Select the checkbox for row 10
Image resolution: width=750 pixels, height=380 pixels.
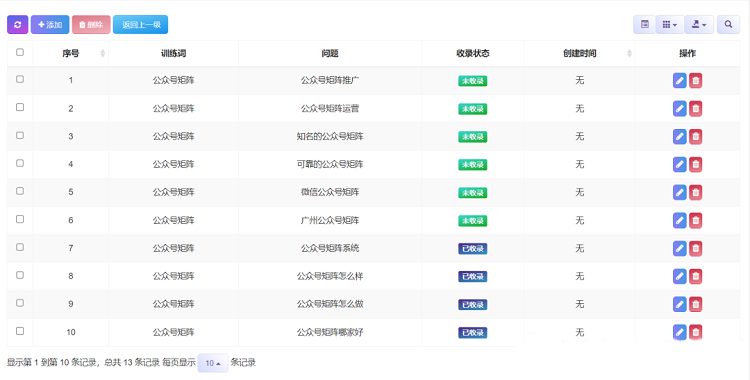(20, 331)
